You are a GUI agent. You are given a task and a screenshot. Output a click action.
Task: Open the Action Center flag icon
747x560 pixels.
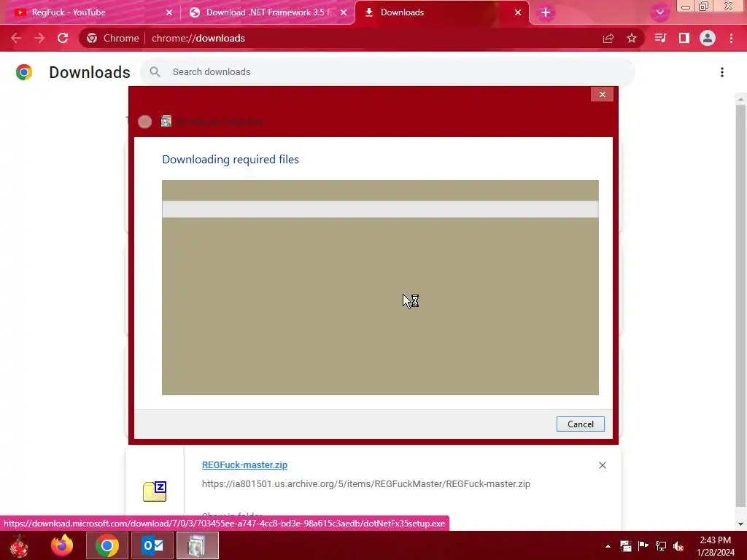tap(643, 545)
